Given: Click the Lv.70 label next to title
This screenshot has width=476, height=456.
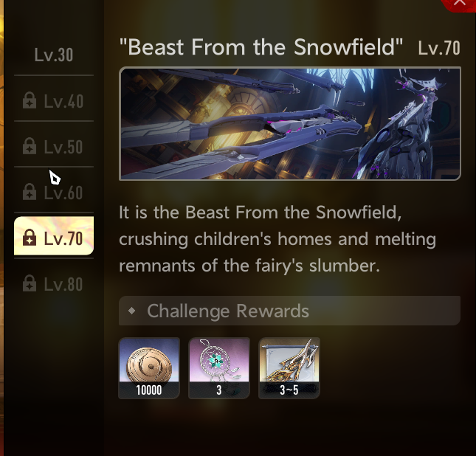Looking at the screenshot, I should 439,48.
